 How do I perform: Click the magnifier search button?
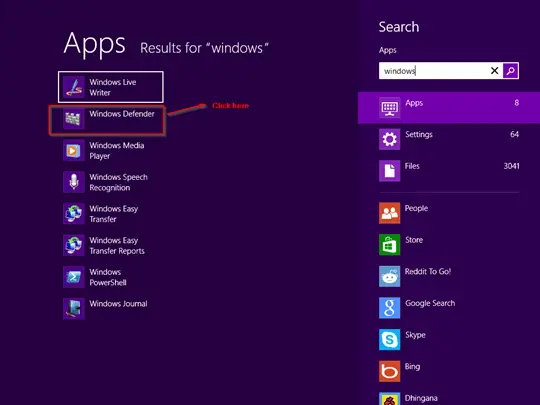tap(511, 71)
